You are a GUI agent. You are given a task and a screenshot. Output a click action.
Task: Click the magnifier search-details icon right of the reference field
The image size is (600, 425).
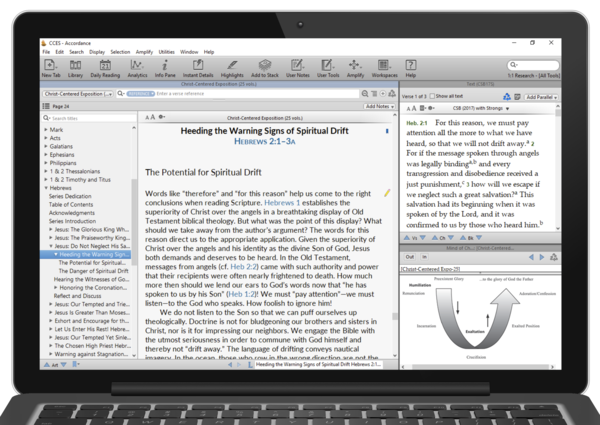tap(365, 94)
